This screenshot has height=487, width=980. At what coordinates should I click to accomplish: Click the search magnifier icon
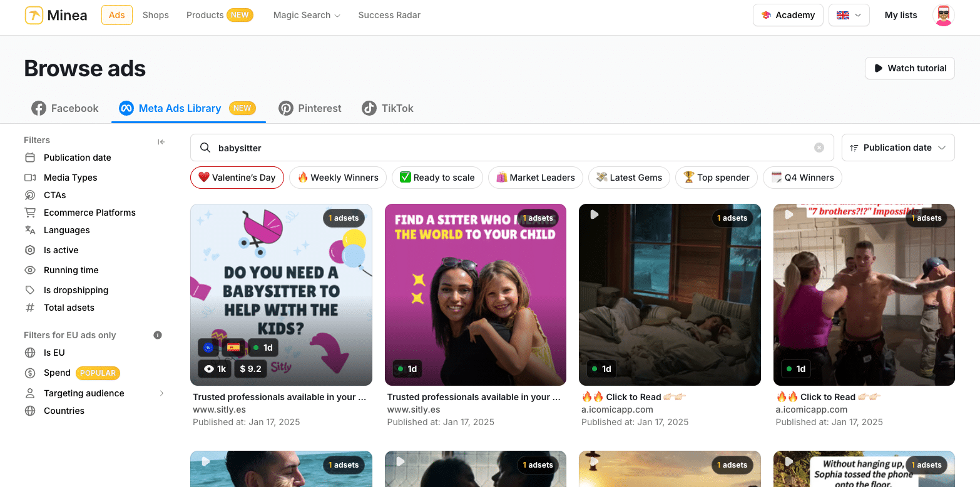[205, 148]
